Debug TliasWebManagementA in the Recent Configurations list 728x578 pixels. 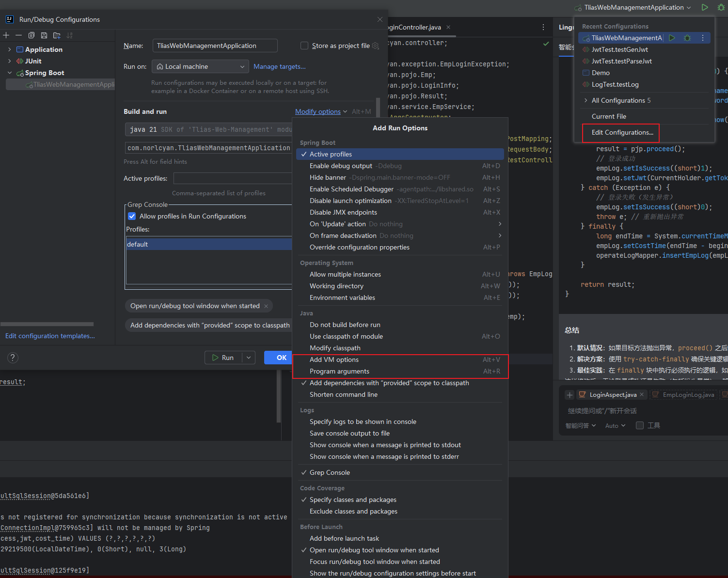pos(687,38)
